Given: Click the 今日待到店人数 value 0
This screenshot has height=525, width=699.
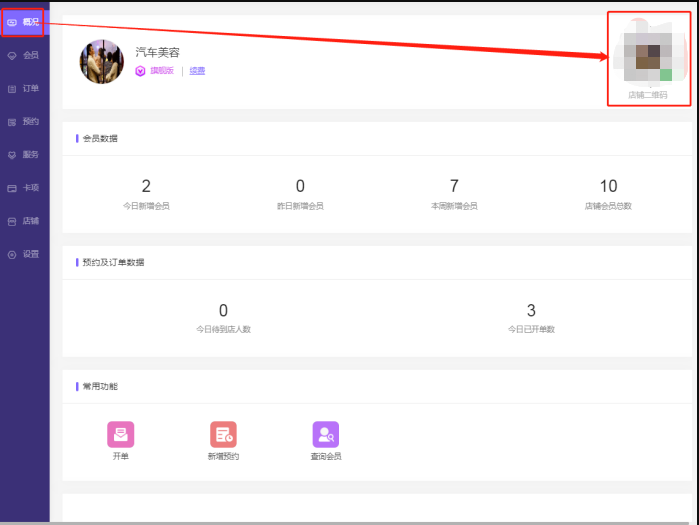Looking at the screenshot, I should pyautogui.click(x=223, y=310).
